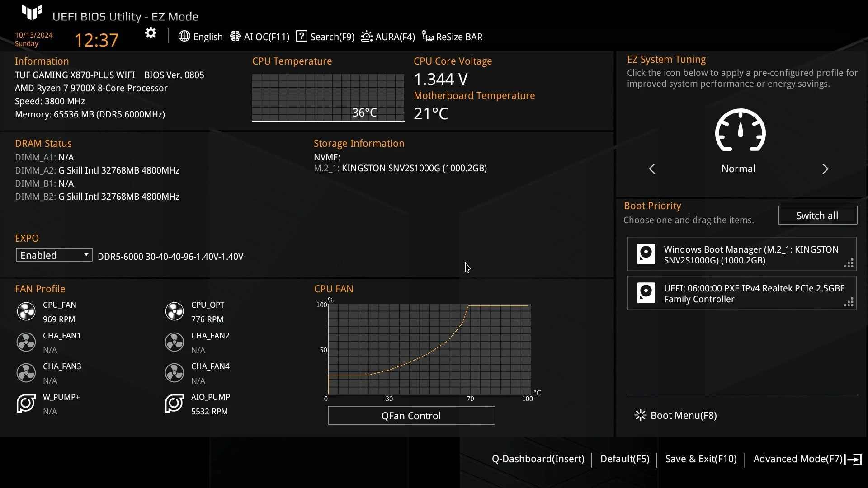Click CPU Core Voltage 1.344 V value
The height and width of the screenshot is (488, 868).
tap(441, 79)
